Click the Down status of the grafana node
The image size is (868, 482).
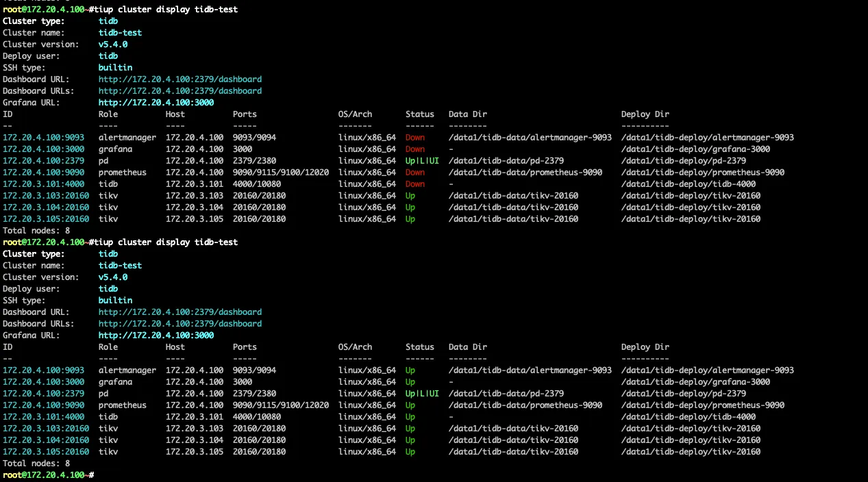(415, 149)
